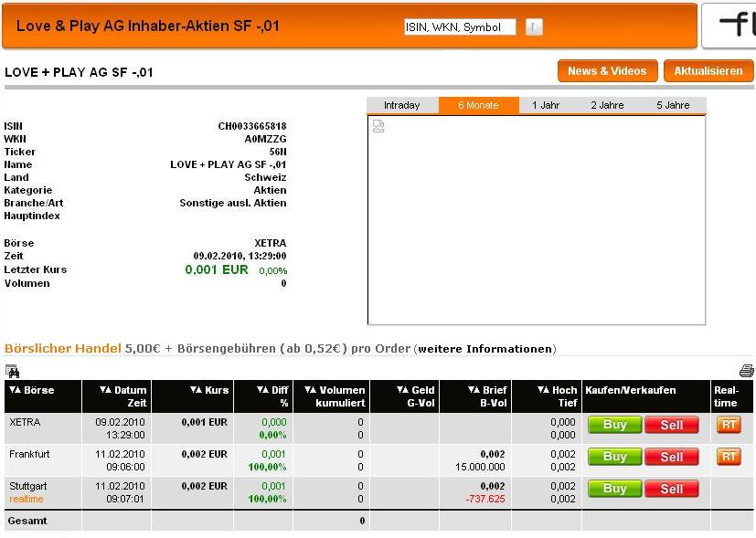
Task: Select the 2 Jahre chart tab
Action: click(608, 105)
